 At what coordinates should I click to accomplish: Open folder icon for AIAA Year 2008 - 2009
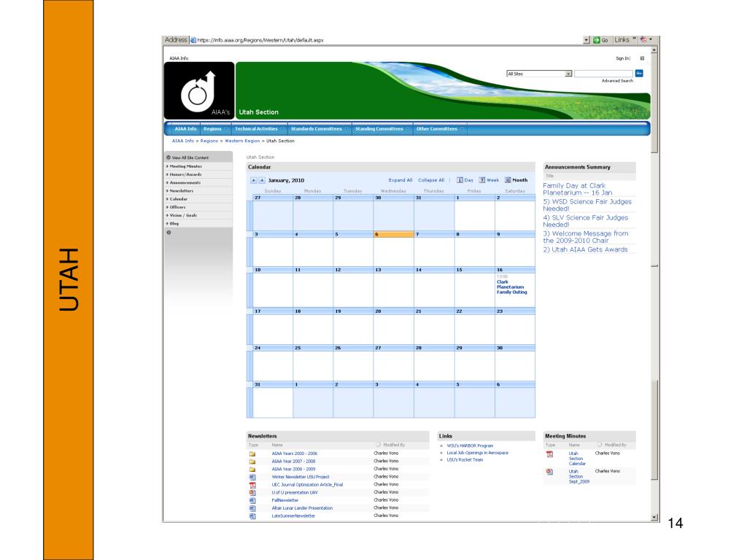pyautogui.click(x=252, y=470)
